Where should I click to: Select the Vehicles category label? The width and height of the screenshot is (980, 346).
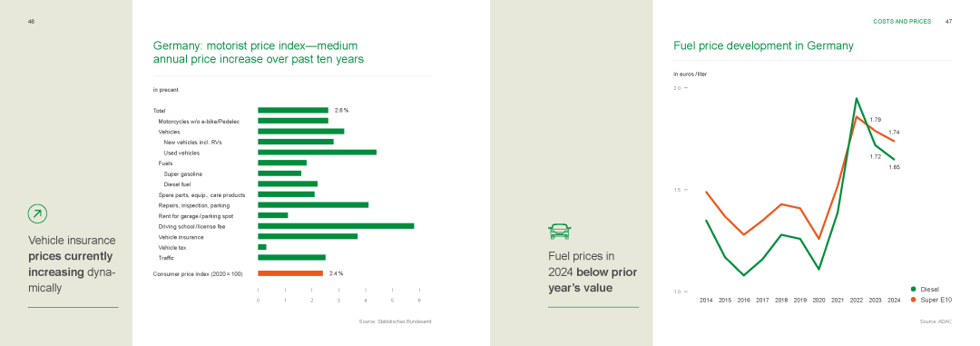(x=169, y=132)
